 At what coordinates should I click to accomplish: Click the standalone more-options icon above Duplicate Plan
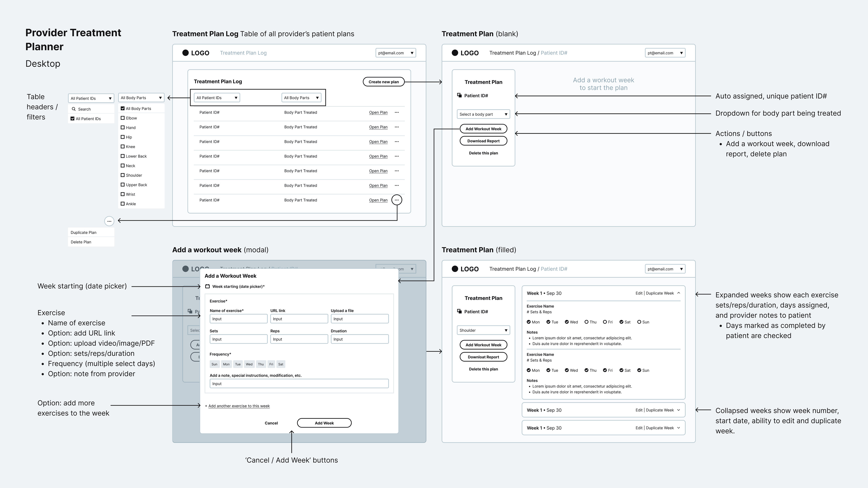tap(109, 221)
